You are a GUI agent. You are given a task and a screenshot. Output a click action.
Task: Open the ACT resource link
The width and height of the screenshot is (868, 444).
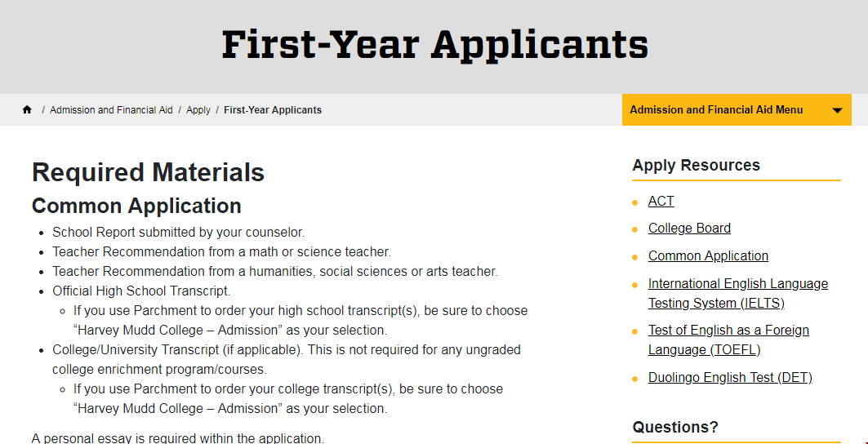click(x=661, y=201)
